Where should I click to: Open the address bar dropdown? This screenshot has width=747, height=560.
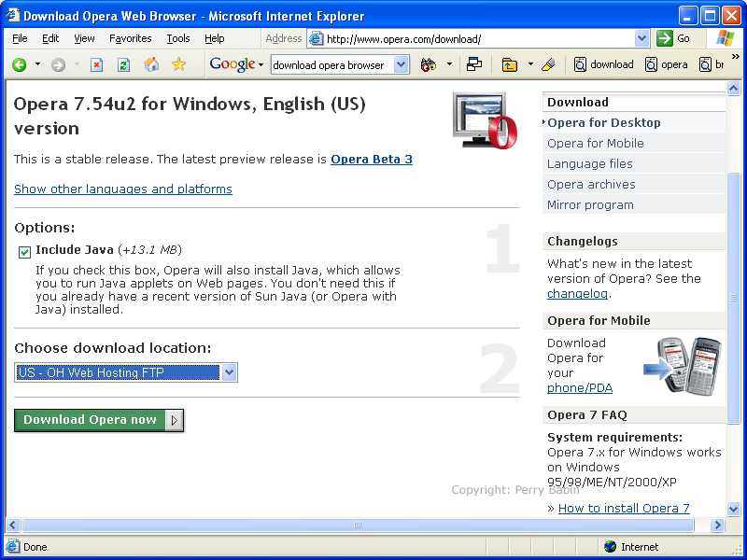tap(641, 38)
